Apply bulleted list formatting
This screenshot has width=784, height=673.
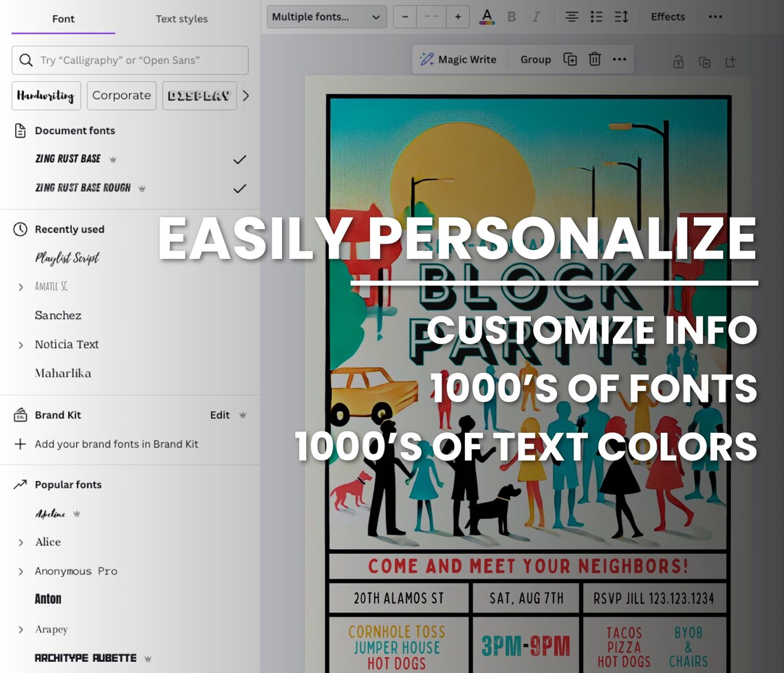click(596, 17)
